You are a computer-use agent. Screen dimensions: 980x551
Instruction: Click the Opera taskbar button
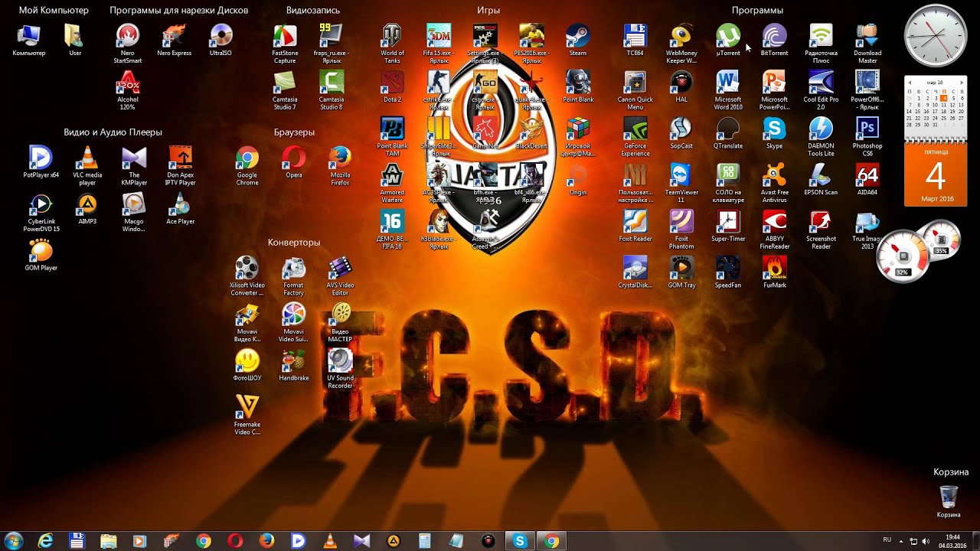point(234,541)
